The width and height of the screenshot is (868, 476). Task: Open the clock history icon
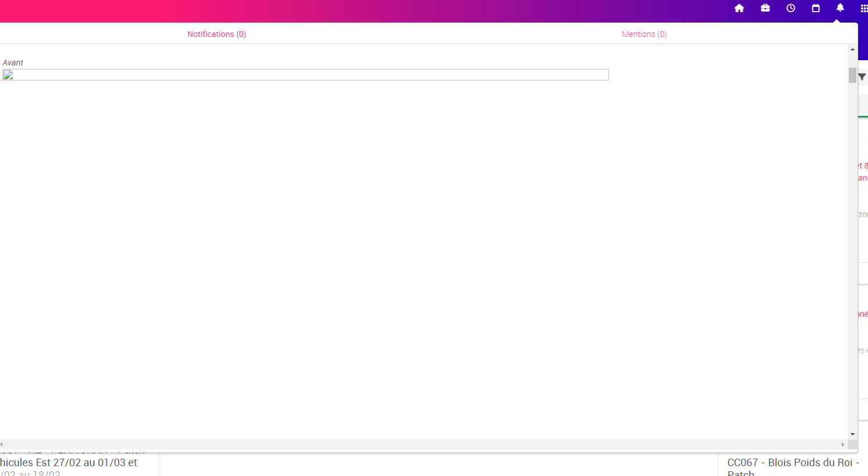pyautogui.click(x=790, y=8)
